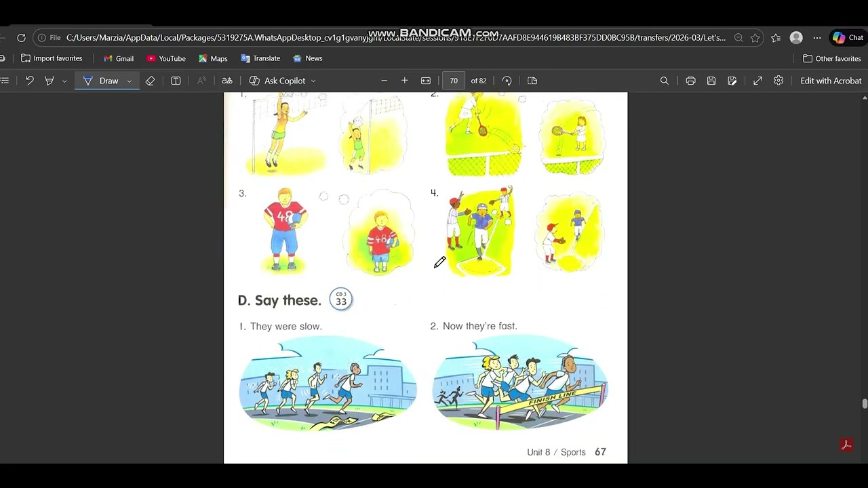Toggle the Draw tool
The image size is (868, 488).
pyautogui.click(x=101, y=81)
